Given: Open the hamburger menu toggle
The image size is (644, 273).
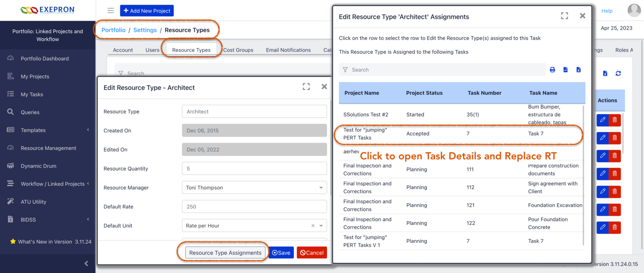Looking at the screenshot, I should (111, 10).
